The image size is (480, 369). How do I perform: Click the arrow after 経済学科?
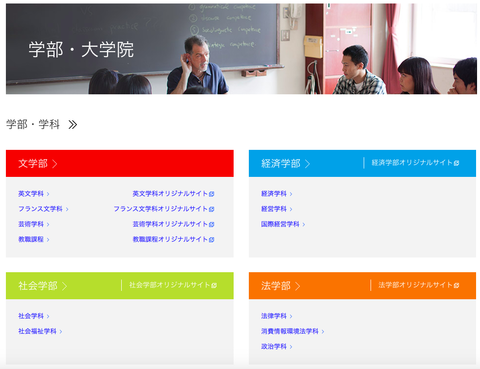click(291, 194)
